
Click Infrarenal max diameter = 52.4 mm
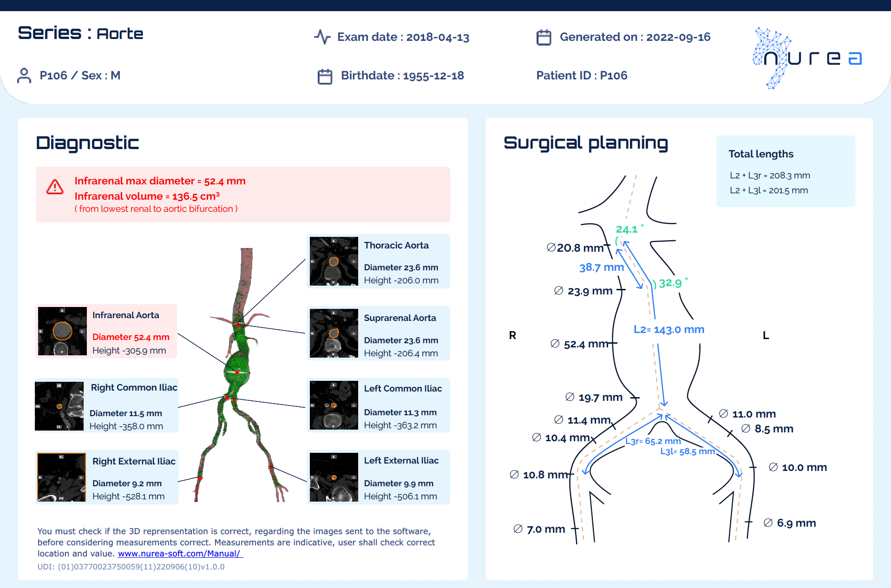[x=160, y=181]
